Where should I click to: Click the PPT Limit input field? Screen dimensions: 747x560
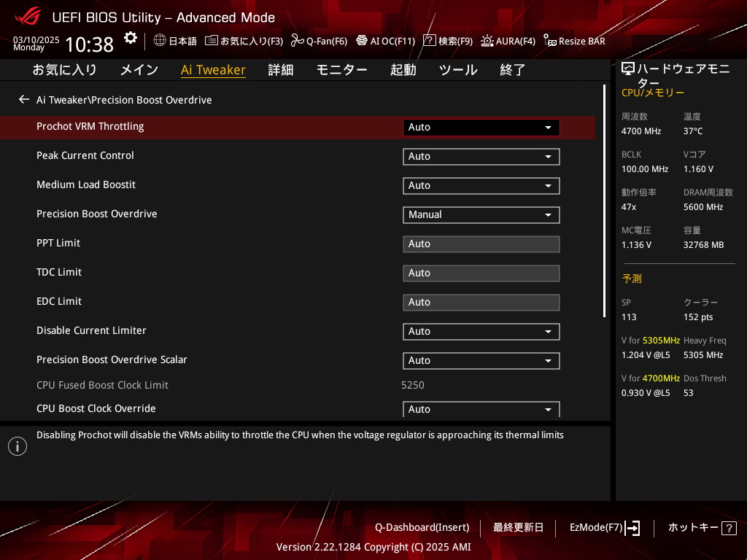[481, 244]
